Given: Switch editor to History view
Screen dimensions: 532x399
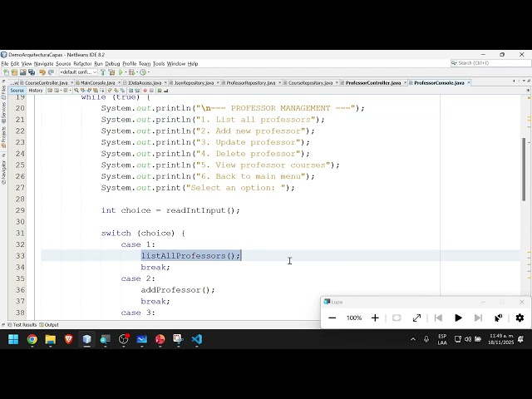Looking at the screenshot, I should click(x=36, y=91).
